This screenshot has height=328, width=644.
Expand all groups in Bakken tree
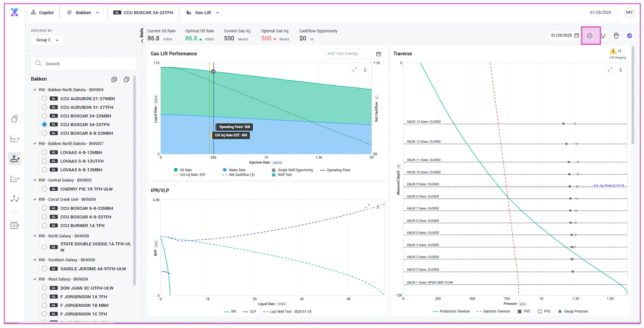tap(114, 79)
